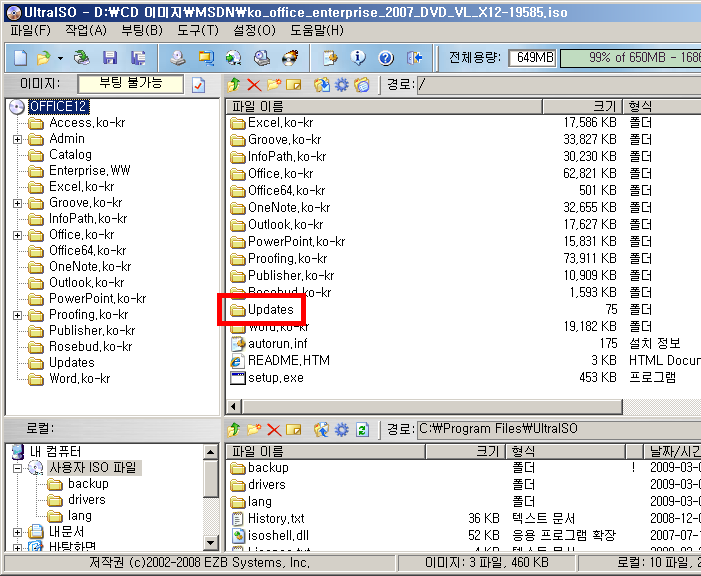Click the Exit door icon in toolbar
Screen dimensions: 701x576
point(414,58)
